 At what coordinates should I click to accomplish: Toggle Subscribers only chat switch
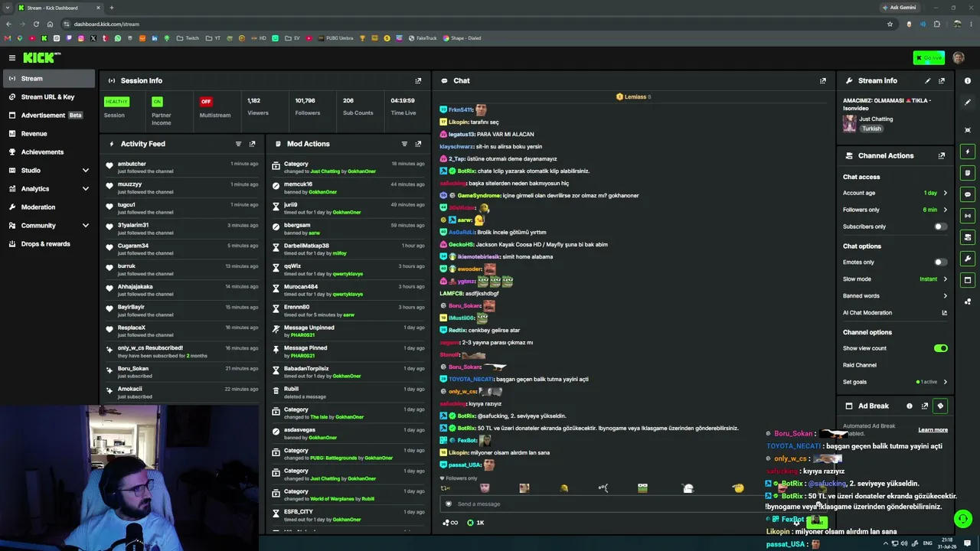point(940,227)
